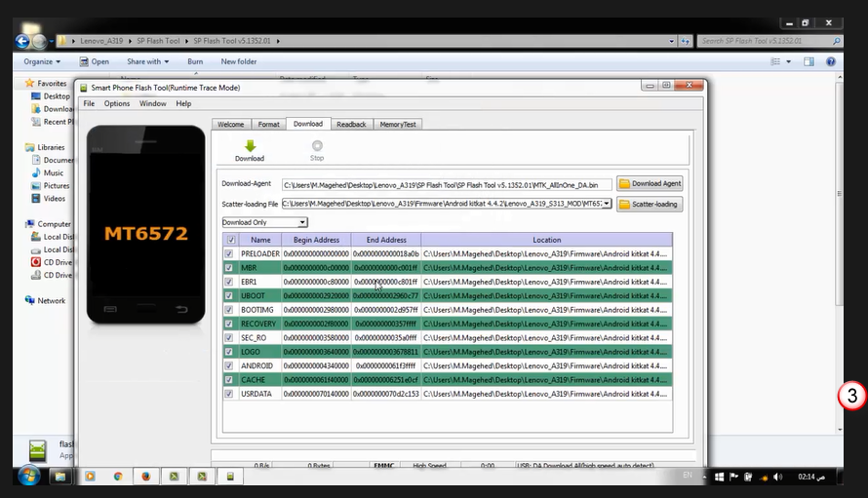Uncheck the MBR partition checkbox

228,268
